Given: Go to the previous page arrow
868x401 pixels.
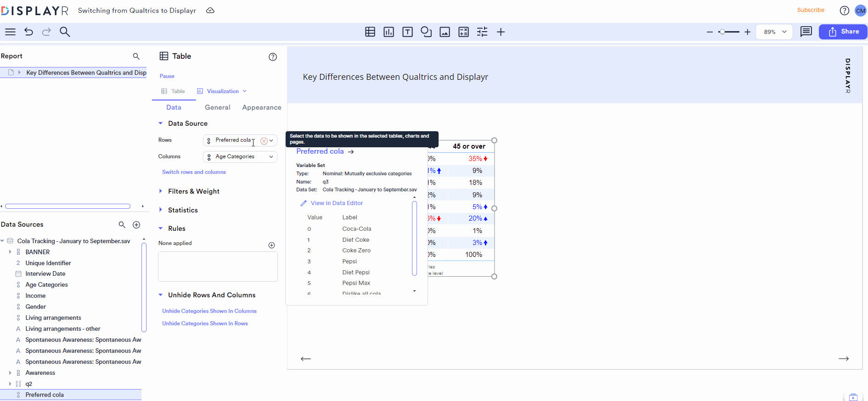Looking at the screenshot, I should [306, 359].
